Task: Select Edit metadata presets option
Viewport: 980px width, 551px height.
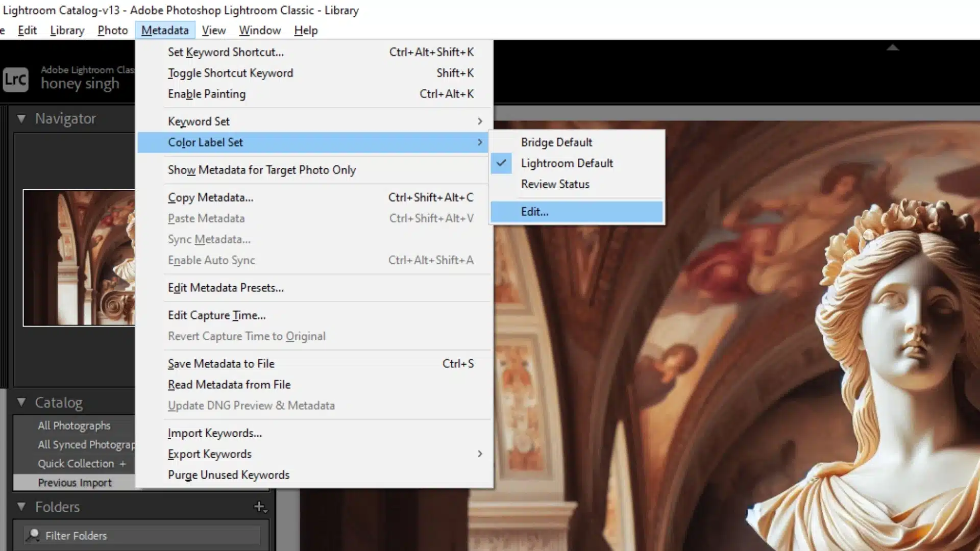Action: point(226,287)
